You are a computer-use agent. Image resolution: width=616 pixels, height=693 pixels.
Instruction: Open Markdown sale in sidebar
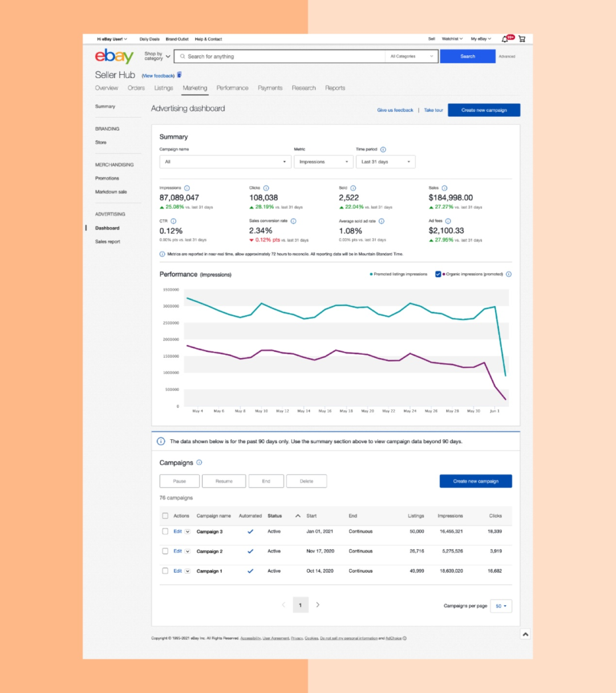pyautogui.click(x=111, y=192)
